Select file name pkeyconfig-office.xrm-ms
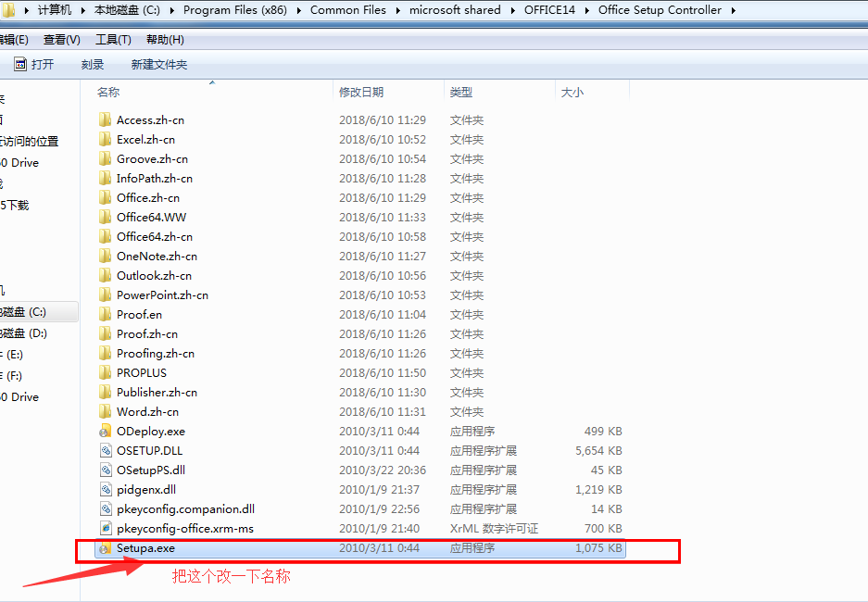 click(185, 529)
